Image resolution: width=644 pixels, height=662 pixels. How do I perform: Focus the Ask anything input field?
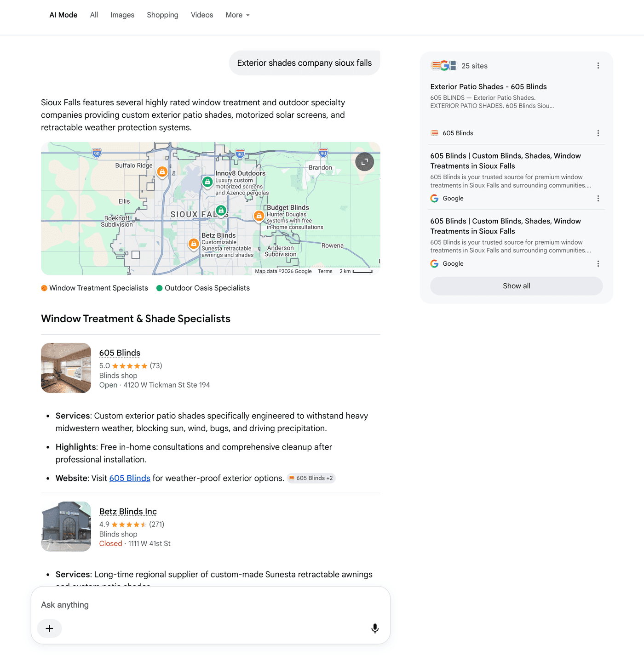(210, 605)
